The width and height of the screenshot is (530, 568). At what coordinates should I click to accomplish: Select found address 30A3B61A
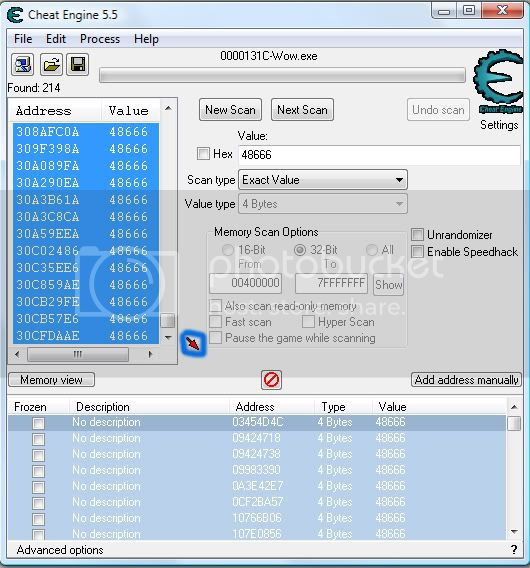86,200
